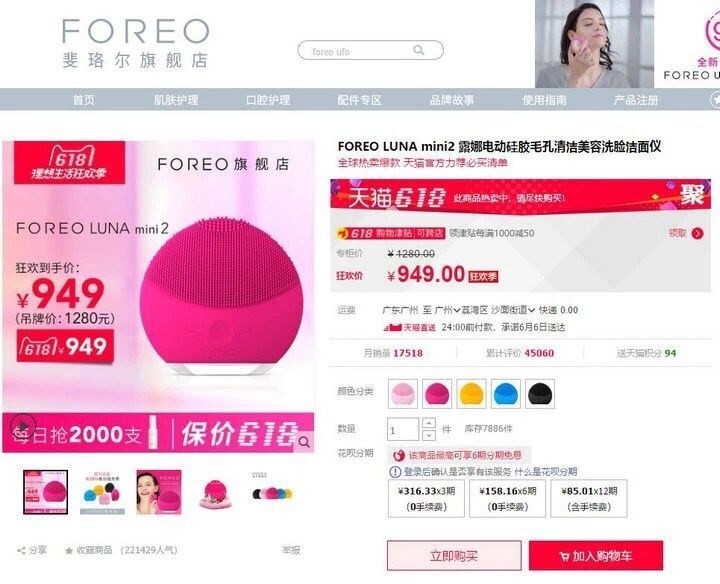Image resolution: width=720 pixels, height=584 pixels.
Task: Click the 加入购物车 button
Action: pyautogui.click(x=596, y=556)
